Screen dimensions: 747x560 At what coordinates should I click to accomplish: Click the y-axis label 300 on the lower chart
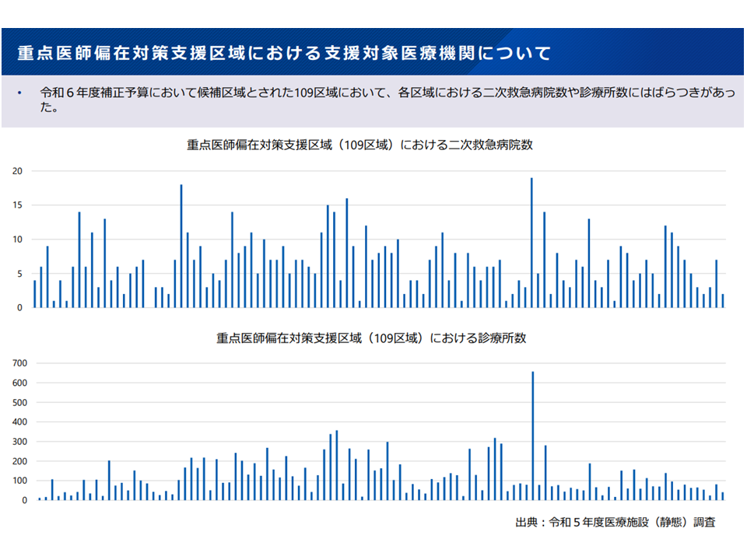[x=19, y=442]
